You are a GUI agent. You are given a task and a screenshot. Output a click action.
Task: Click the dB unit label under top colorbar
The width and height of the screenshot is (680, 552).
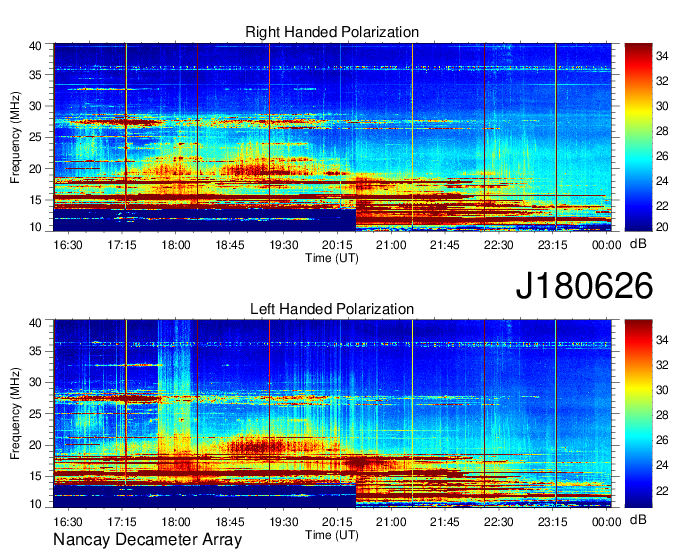[638, 244]
